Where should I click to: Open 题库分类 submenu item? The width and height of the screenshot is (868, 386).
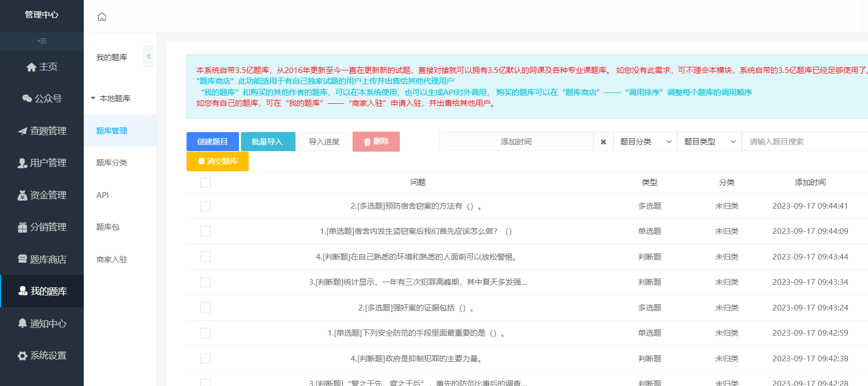[x=120, y=163]
